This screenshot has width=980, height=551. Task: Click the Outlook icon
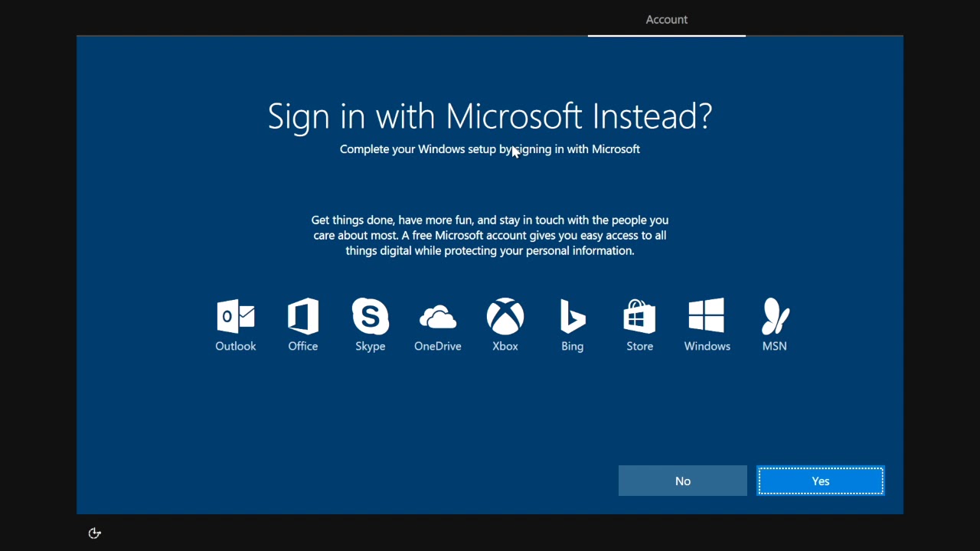236,316
